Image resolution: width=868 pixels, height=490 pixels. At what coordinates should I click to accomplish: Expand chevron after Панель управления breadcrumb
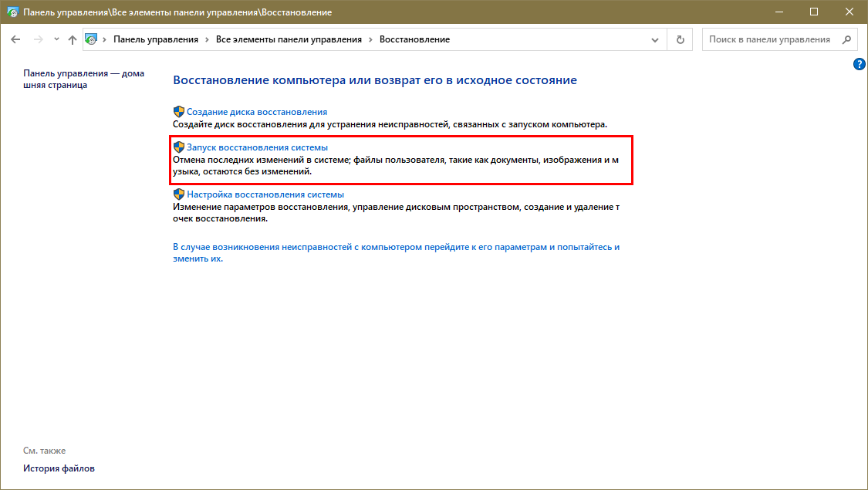pos(208,39)
